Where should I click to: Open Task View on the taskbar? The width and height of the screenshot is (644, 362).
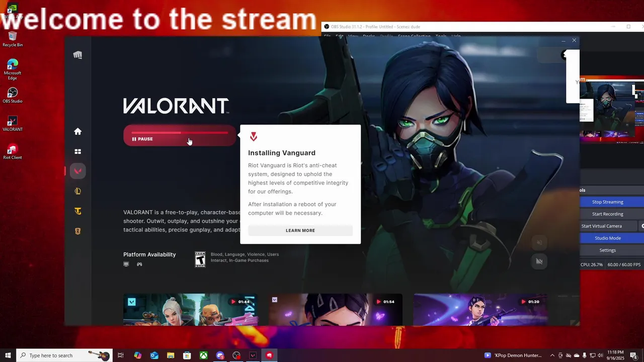pyautogui.click(x=121, y=355)
